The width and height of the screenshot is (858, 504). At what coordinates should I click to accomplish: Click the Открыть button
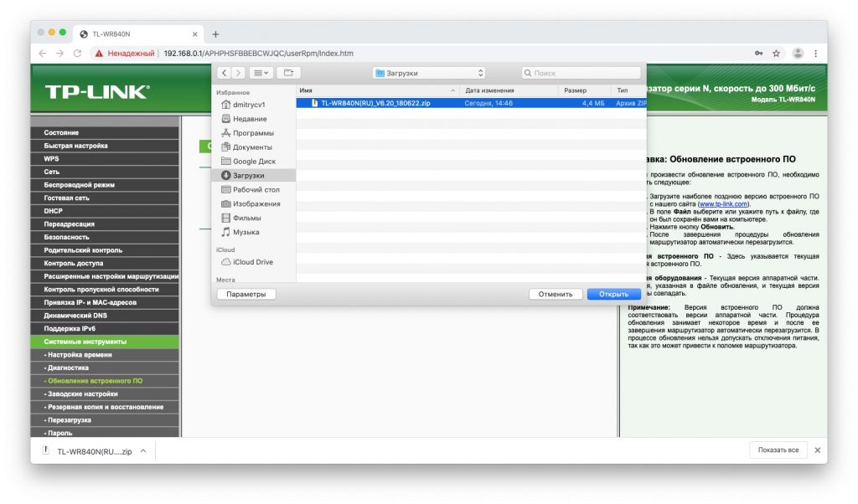pyautogui.click(x=613, y=294)
